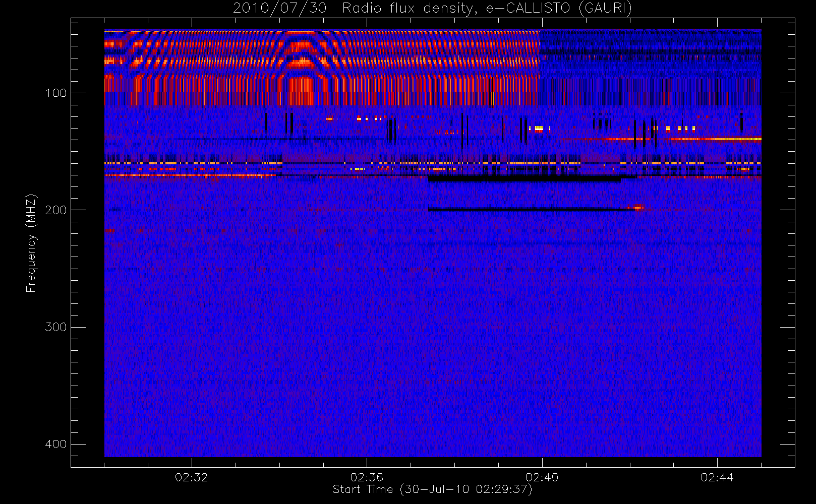Click the 400 frequency tick label
The image size is (816, 504).
(56, 444)
